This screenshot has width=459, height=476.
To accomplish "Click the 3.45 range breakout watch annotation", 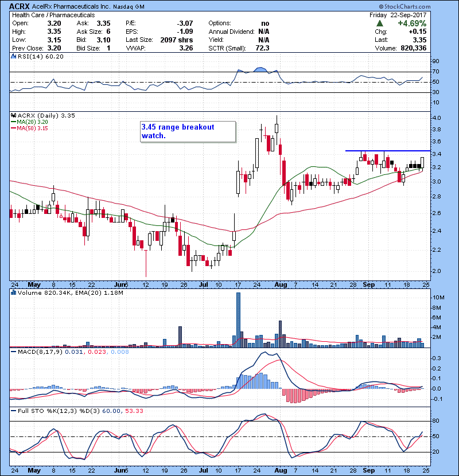I will pos(188,131).
